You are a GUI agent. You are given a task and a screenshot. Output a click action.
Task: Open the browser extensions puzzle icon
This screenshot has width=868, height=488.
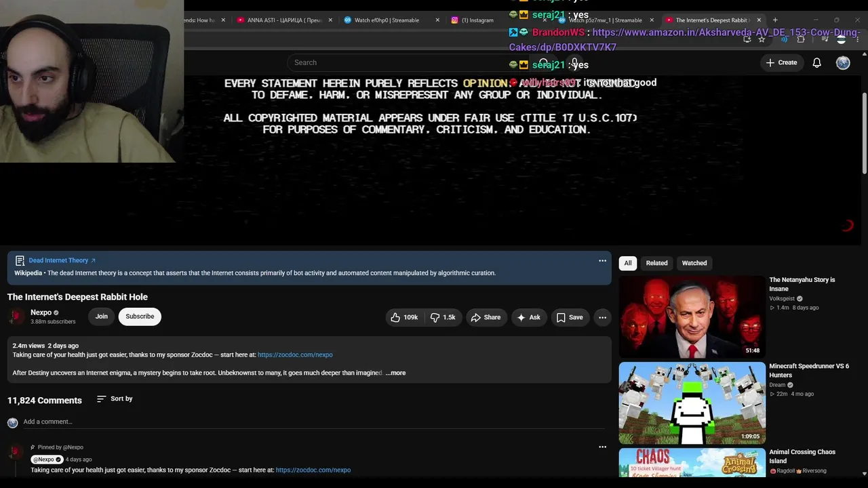click(x=801, y=39)
